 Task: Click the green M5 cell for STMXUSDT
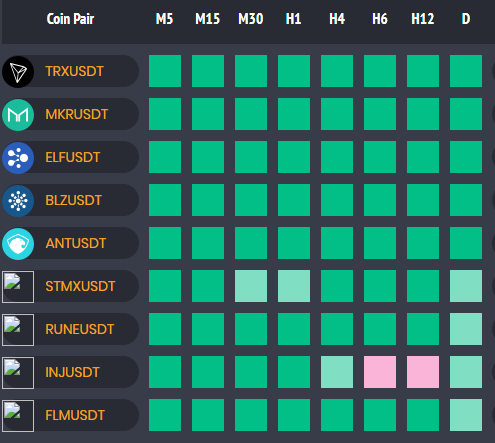pyautogui.click(x=165, y=286)
